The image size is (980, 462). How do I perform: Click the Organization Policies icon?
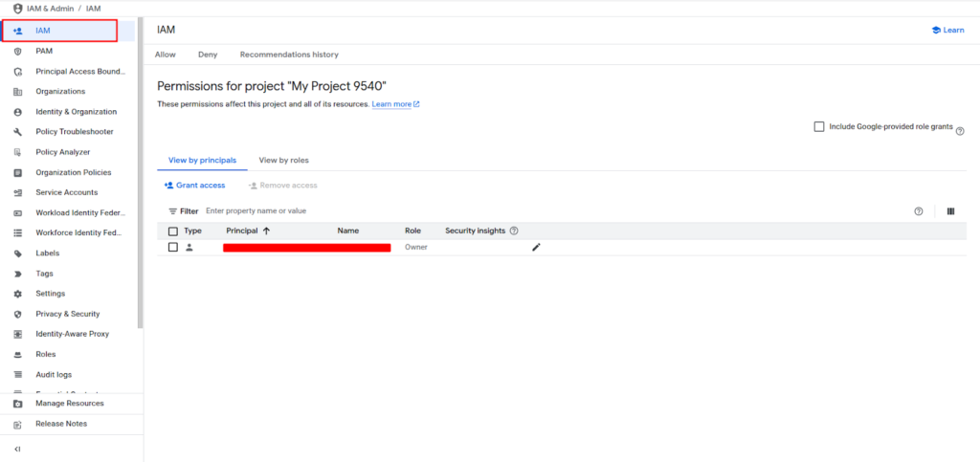pyautogui.click(x=17, y=172)
